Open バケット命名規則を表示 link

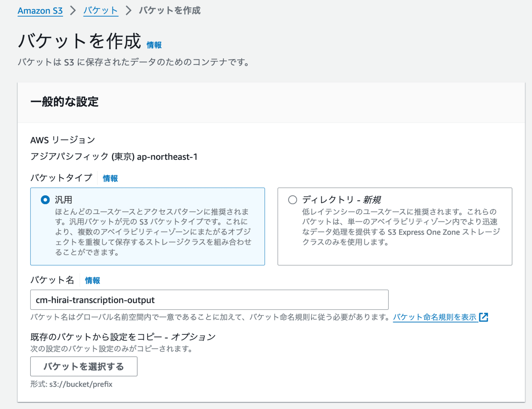click(435, 317)
